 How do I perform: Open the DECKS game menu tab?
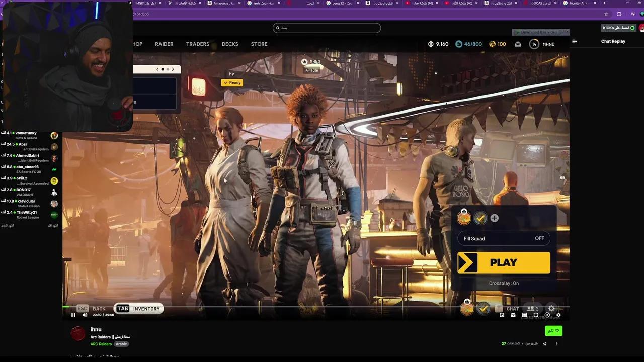click(230, 44)
